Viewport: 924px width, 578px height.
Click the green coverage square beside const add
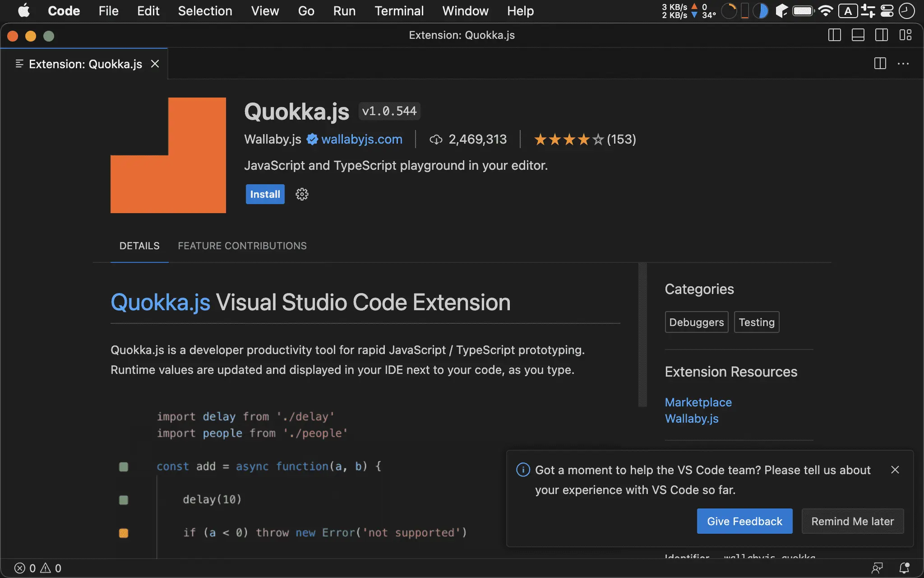(x=123, y=467)
